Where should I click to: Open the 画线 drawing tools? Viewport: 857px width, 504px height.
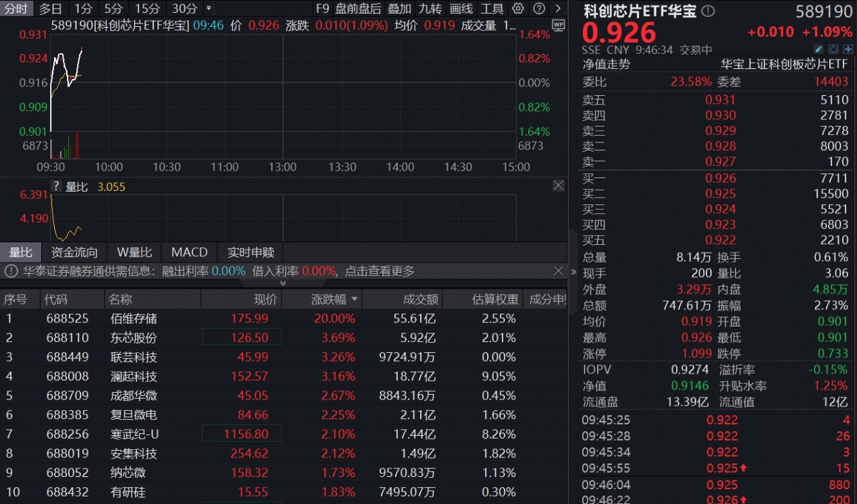click(x=463, y=9)
